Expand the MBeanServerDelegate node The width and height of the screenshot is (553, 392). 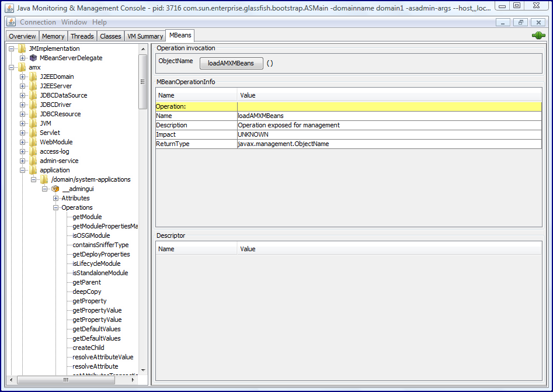22,58
